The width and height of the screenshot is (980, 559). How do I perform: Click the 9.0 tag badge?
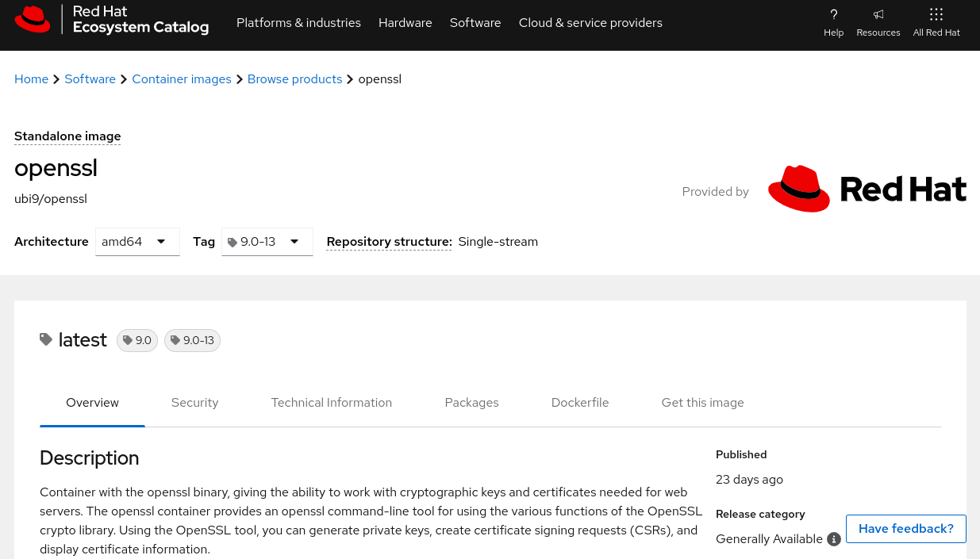[137, 340]
